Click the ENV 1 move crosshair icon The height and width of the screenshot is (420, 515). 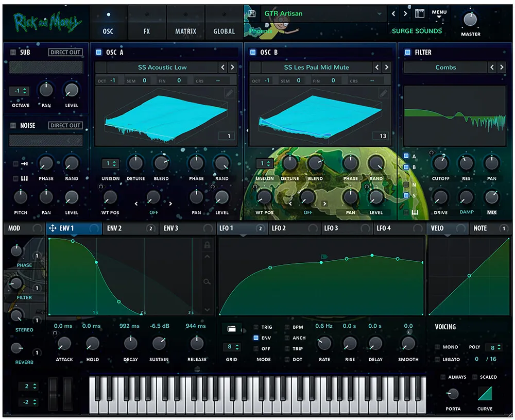point(53,228)
